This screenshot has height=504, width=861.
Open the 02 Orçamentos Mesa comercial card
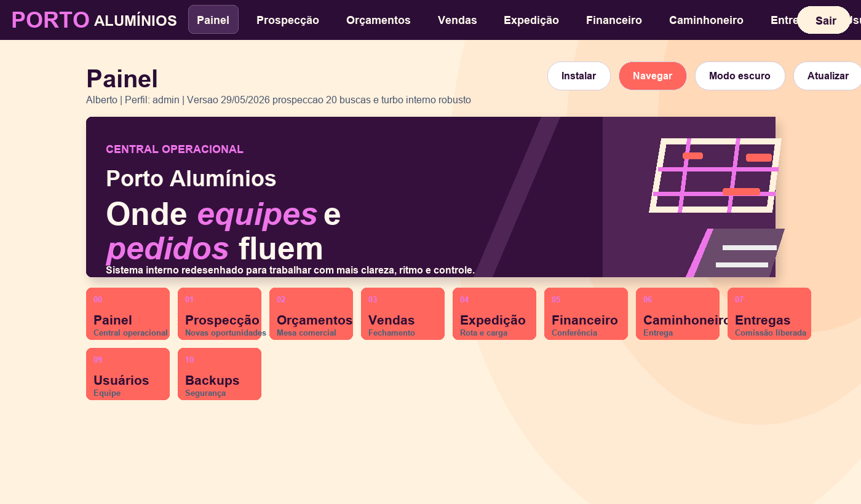tap(311, 313)
